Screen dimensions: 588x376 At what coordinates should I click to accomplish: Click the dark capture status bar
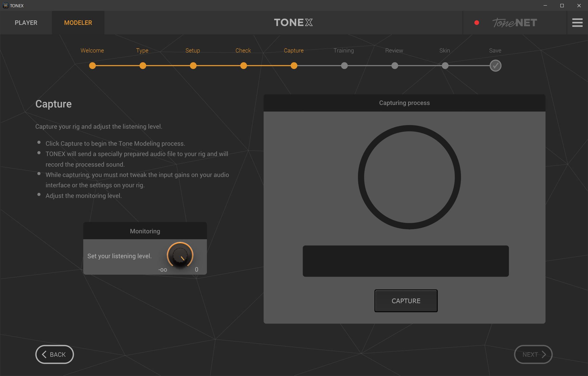pyautogui.click(x=406, y=261)
